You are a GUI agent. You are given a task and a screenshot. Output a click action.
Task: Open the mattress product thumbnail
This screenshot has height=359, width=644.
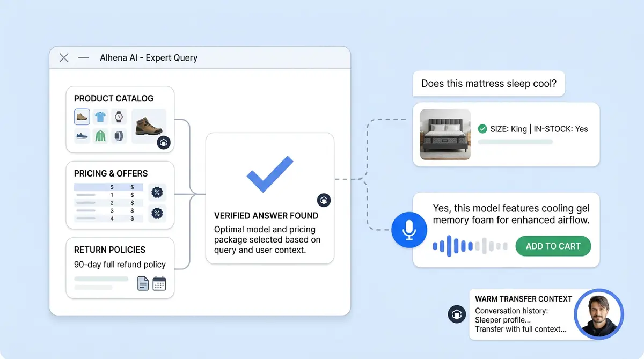(x=445, y=134)
